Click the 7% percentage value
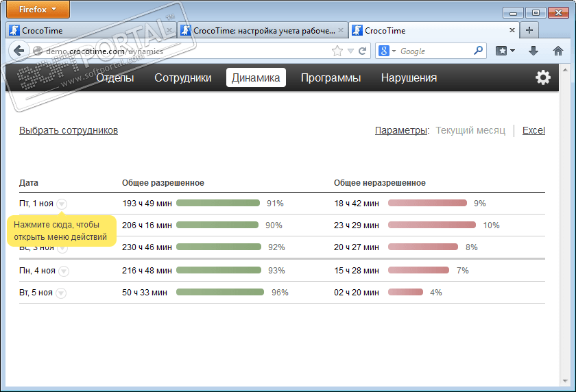This screenshot has height=392, width=576. point(463,271)
